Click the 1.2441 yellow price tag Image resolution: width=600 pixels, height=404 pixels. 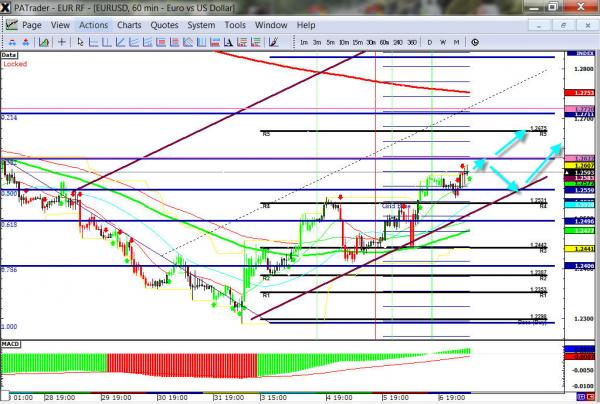pos(579,249)
